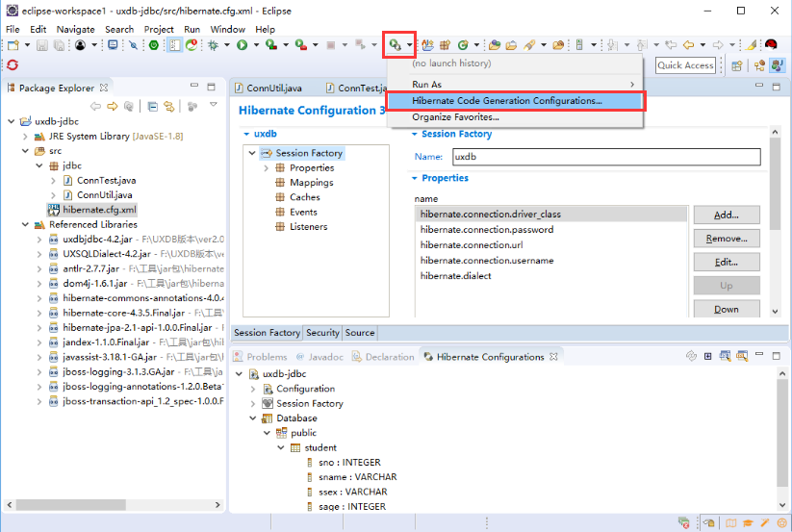Screen dimensions: 792x532
Task: Click the Add... property button
Action: click(726, 215)
